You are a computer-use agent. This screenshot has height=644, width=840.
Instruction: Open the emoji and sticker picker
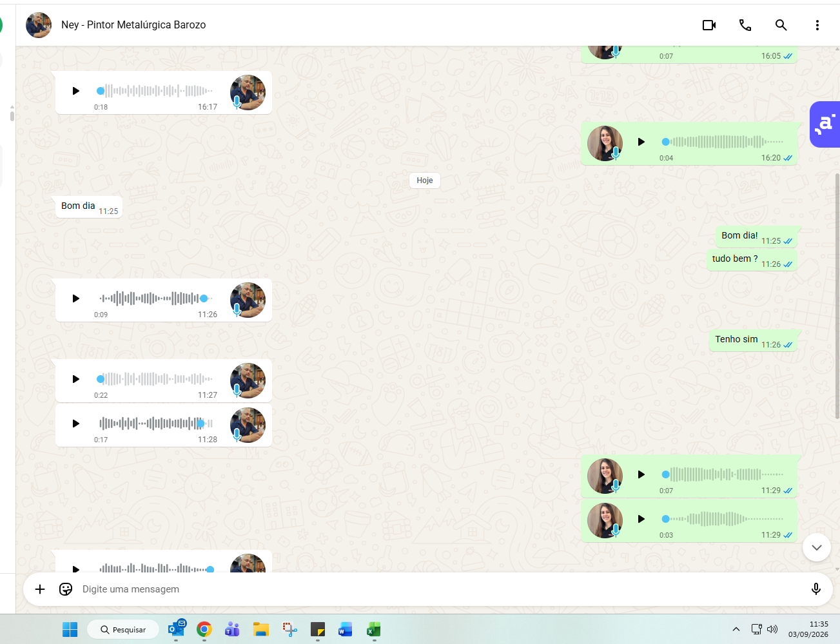pos(66,589)
